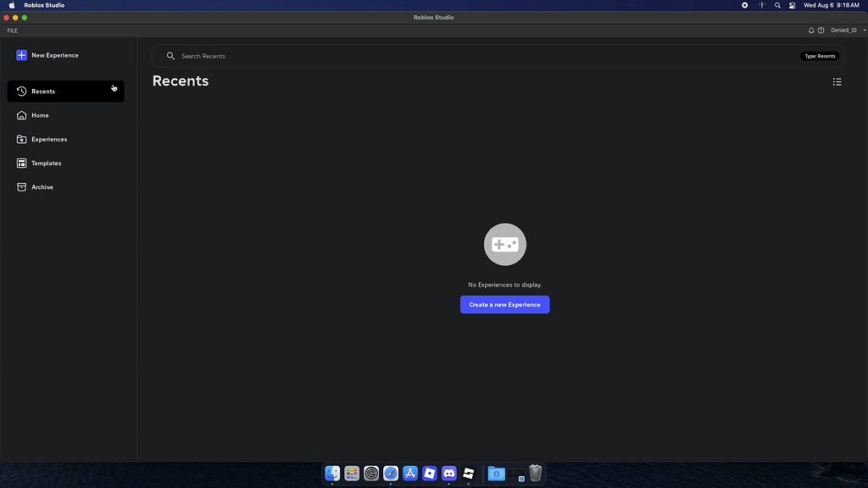Open Safari from the dock
Viewport: 868px width, 488px height.
pyautogui.click(x=391, y=474)
